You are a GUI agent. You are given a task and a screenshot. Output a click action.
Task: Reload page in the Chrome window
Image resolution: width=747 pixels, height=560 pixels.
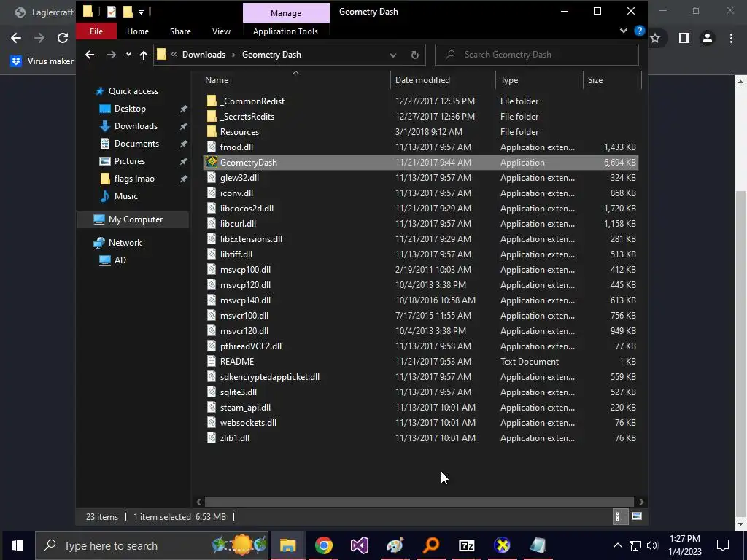63,38
